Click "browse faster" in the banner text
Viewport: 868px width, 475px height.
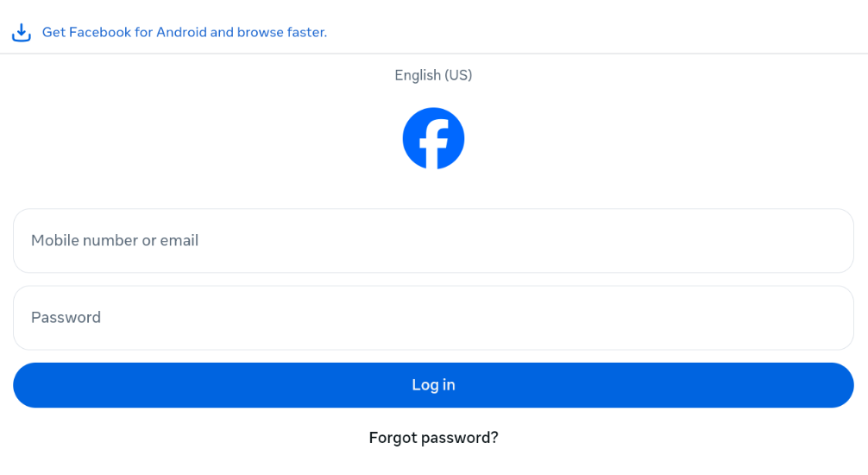(x=282, y=33)
